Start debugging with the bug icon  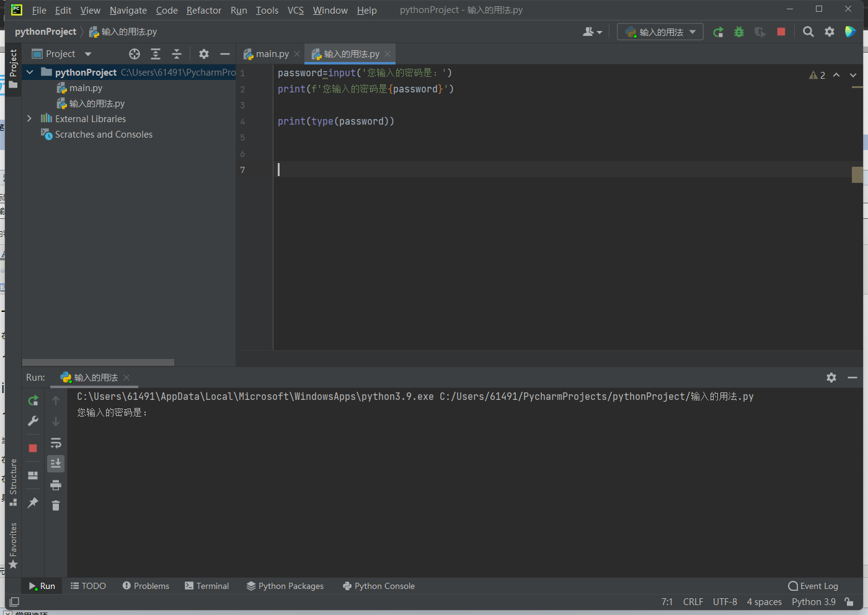coord(739,32)
